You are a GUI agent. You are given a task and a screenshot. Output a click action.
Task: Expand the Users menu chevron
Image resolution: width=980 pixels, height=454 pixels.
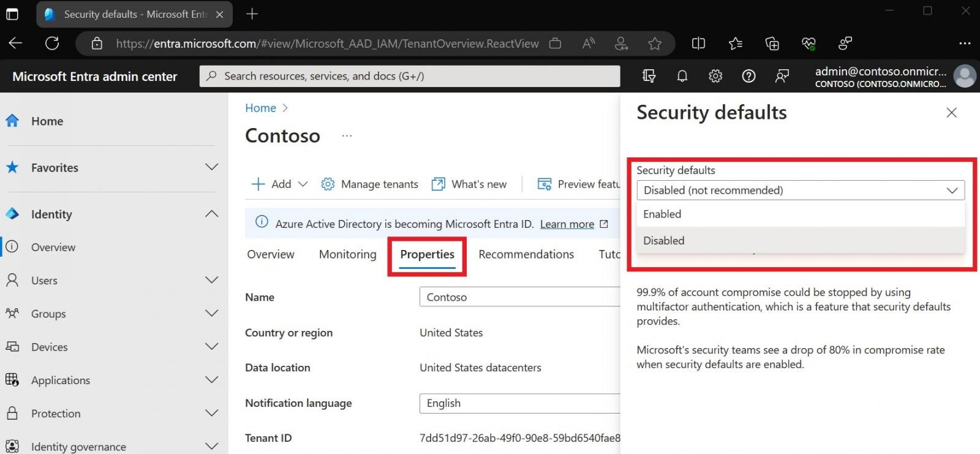(x=212, y=280)
